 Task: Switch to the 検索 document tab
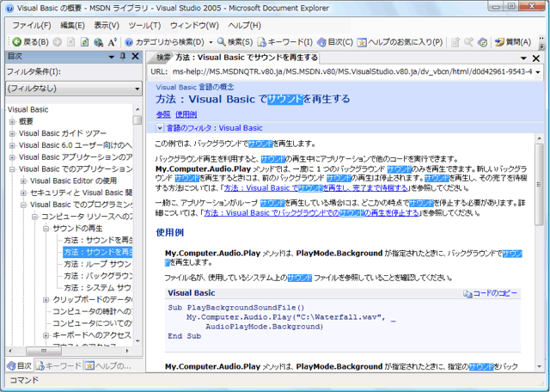coord(162,58)
